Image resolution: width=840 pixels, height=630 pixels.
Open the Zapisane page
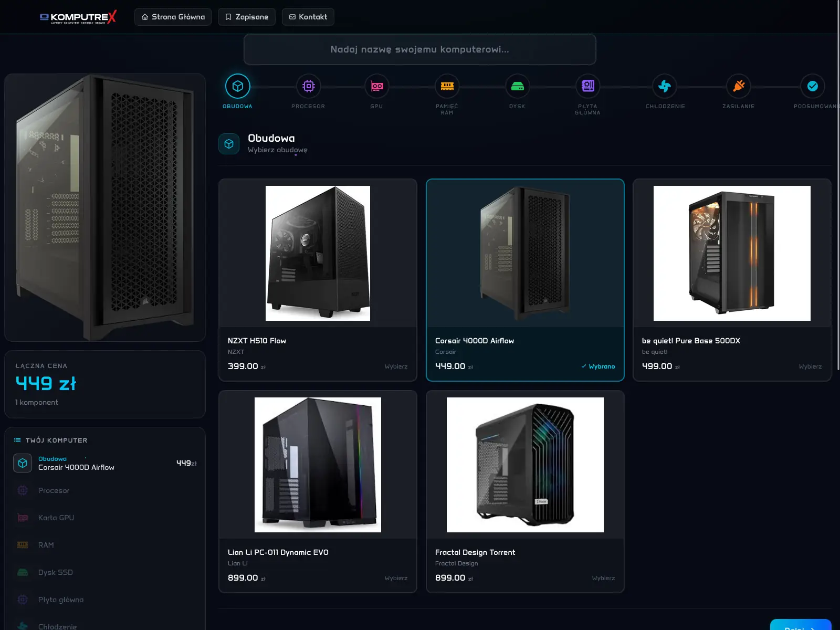tap(246, 16)
